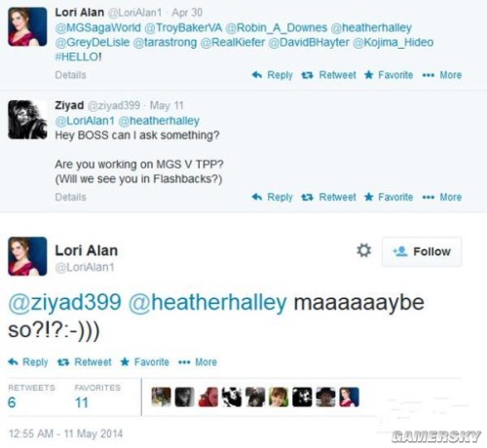
Task: Open the @heatherhalley mention in the main tweet
Action: pyautogui.click(x=207, y=303)
